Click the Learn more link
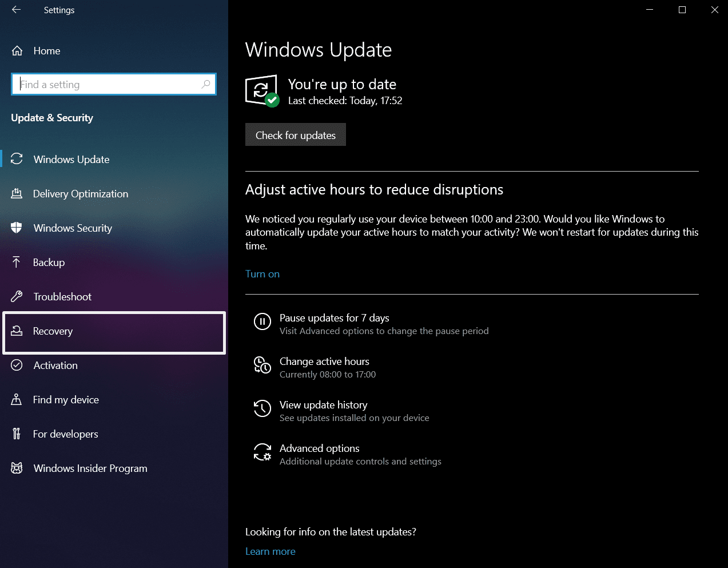This screenshot has width=728, height=568. point(270,551)
